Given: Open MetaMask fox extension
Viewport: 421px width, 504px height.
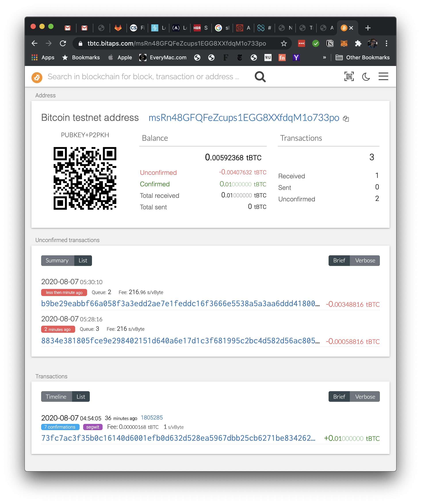Looking at the screenshot, I should point(344,43).
